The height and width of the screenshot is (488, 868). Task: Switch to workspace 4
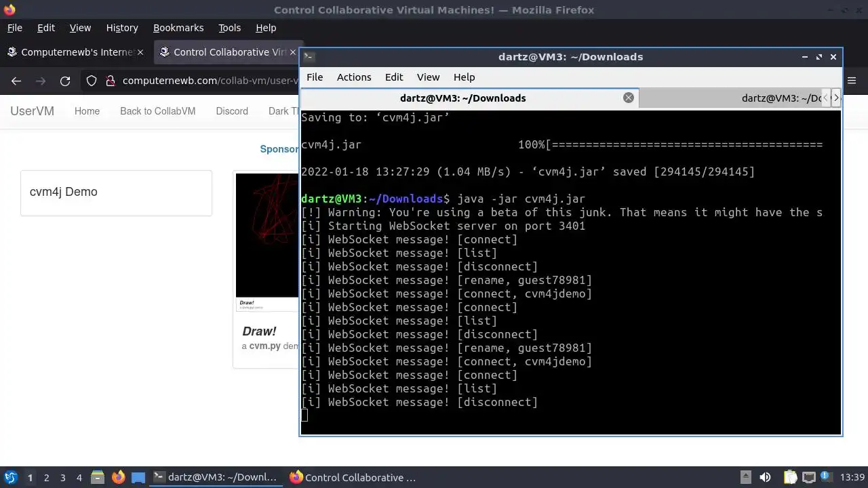79,477
